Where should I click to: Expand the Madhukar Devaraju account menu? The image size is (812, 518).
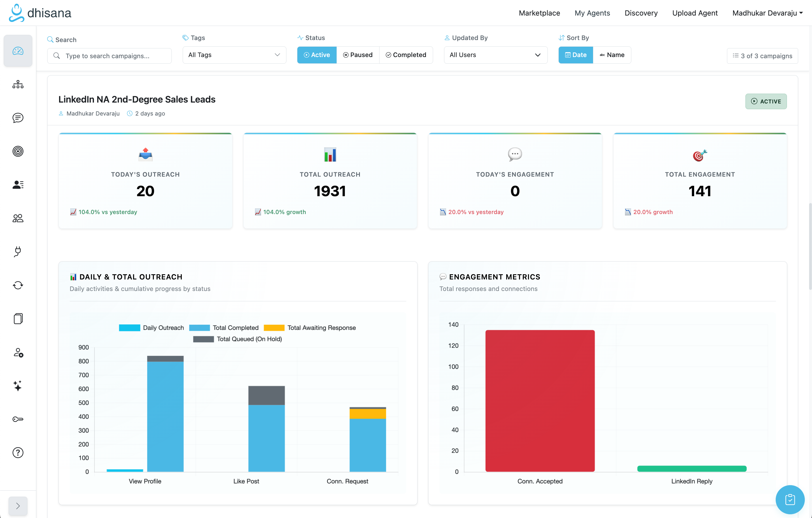(x=767, y=13)
